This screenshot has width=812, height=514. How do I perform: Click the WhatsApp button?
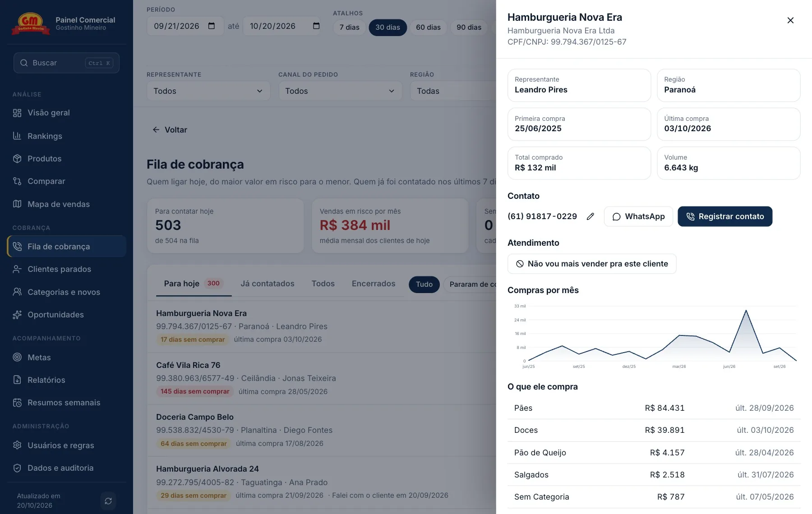(x=638, y=216)
